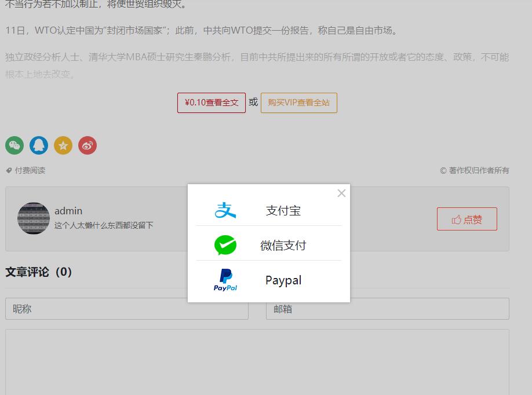Image resolution: width=532 pixels, height=395 pixels.
Task: Share article via blue QQ icon
Action: pyautogui.click(x=39, y=145)
